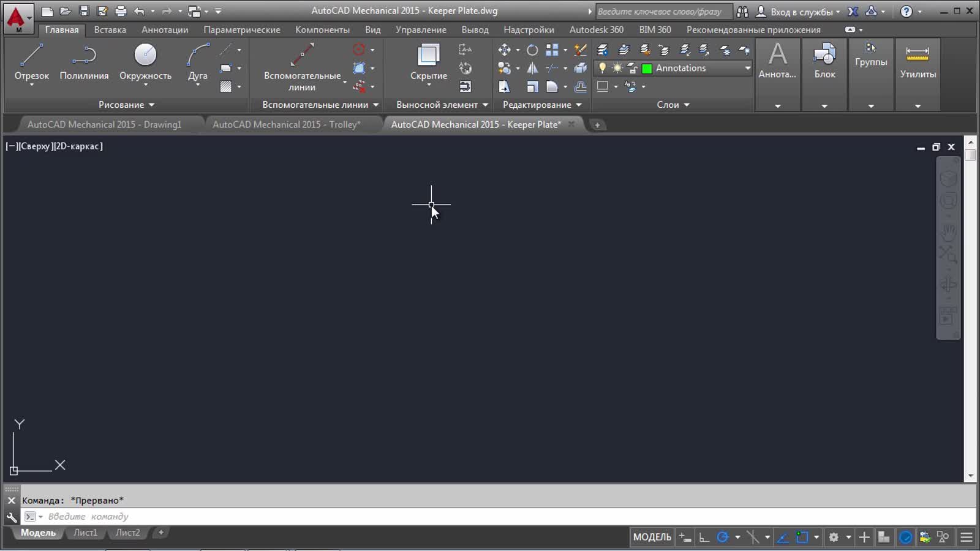980x551 pixels.
Task: Toggle ortho mode in status bar
Action: click(x=704, y=538)
